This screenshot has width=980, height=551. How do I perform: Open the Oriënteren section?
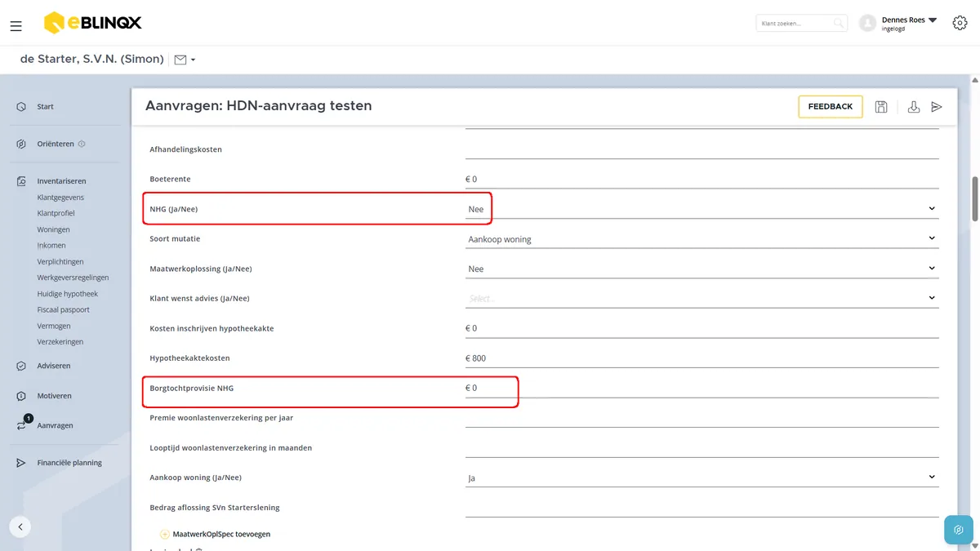(56, 144)
